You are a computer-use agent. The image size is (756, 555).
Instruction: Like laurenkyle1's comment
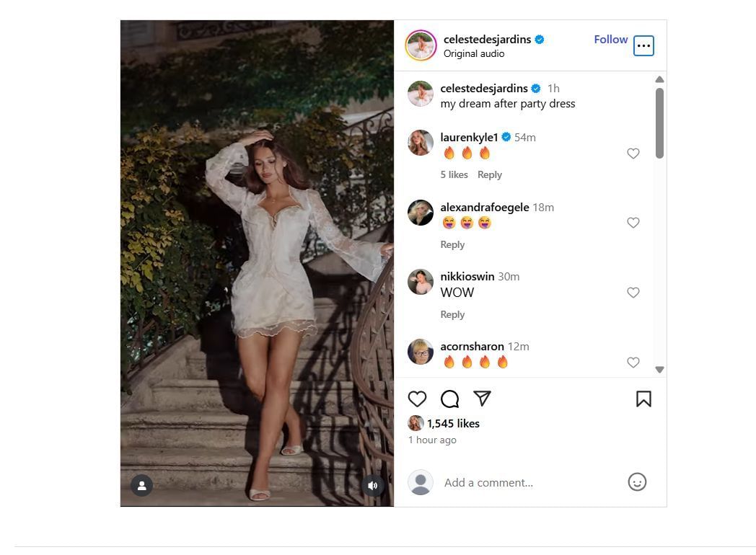click(x=633, y=154)
